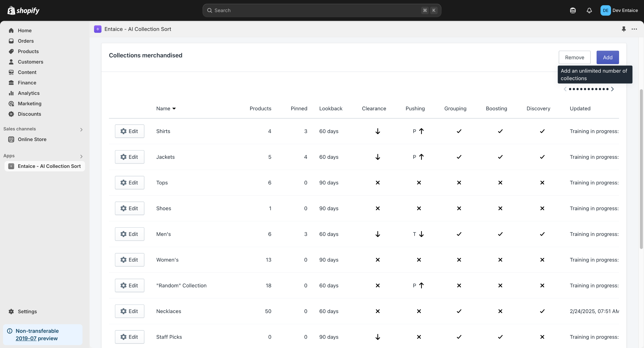Click the notifications bell icon
This screenshot has height=348, width=644.
click(589, 11)
